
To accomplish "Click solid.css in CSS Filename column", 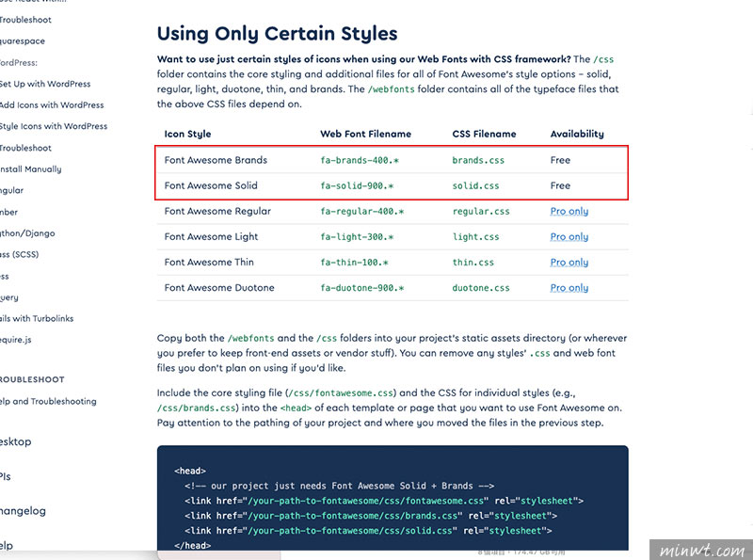I will [475, 185].
